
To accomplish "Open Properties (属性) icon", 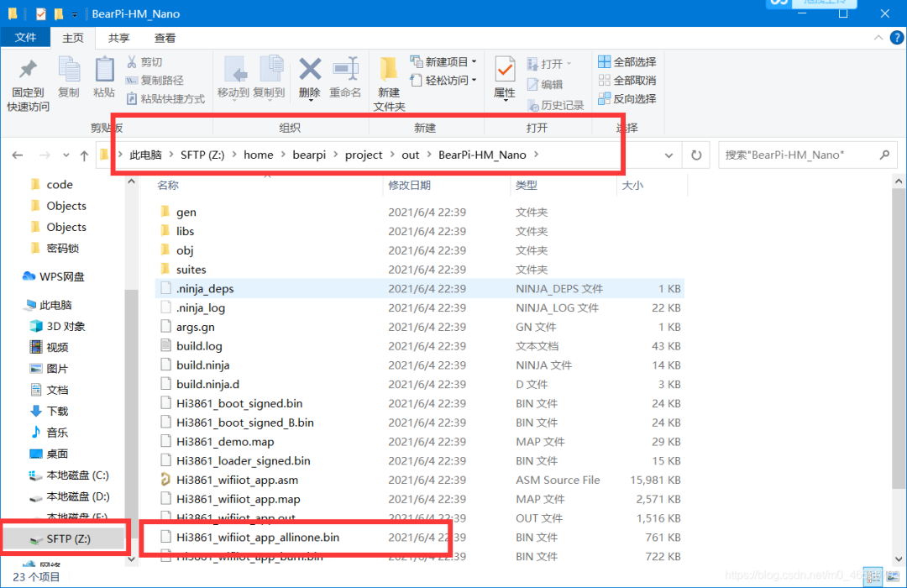I will 505,71.
